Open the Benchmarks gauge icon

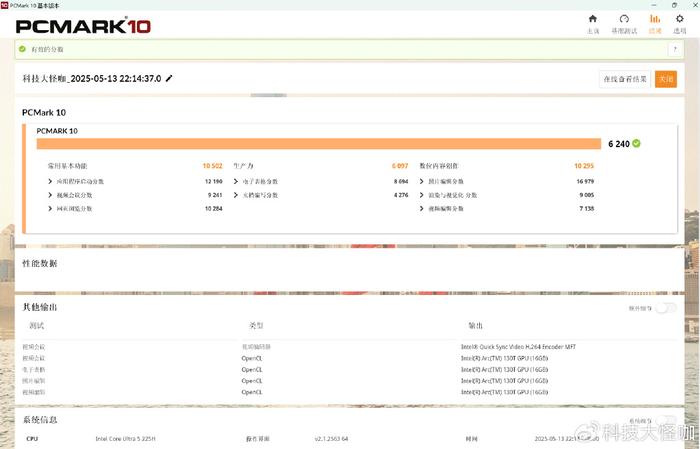click(624, 19)
